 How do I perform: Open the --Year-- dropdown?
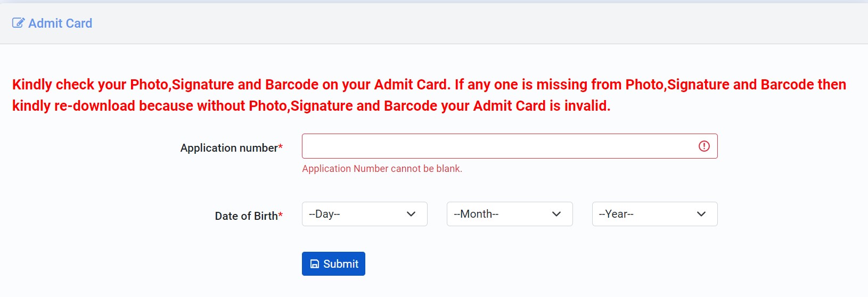[x=655, y=214]
